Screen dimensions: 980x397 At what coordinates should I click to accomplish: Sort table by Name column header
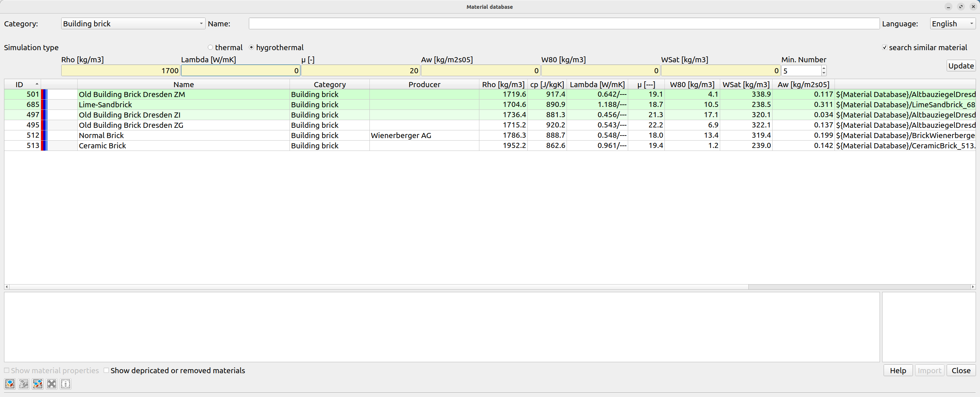(x=183, y=85)
